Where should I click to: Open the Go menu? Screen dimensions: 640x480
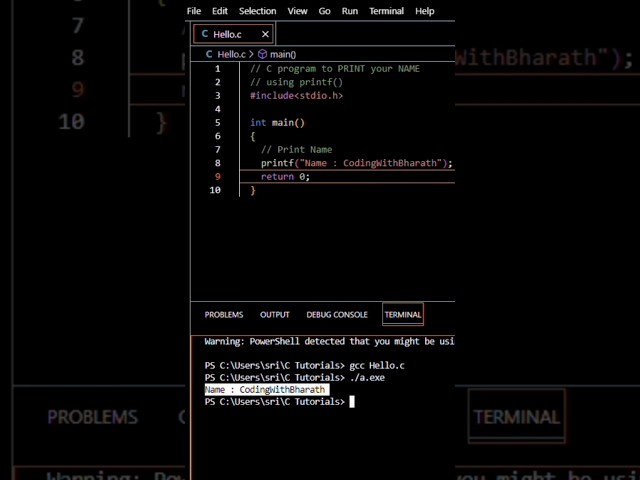[x=324, y=11]
